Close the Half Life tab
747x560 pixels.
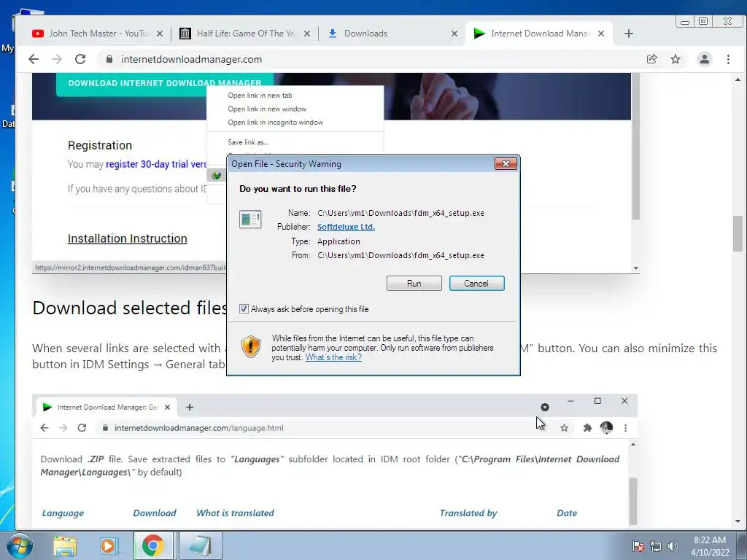point(307,34)
